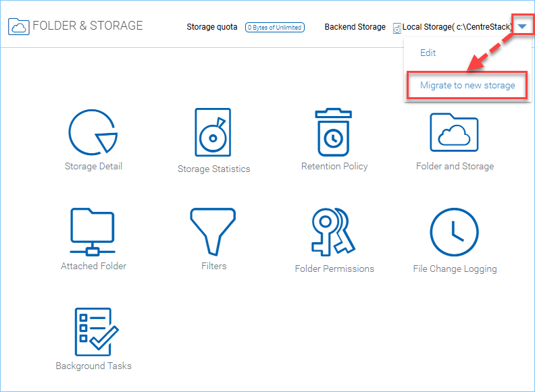535x392 pixels.
Task: Click the Background Tasks text label
Action: (x=93, y=366)
